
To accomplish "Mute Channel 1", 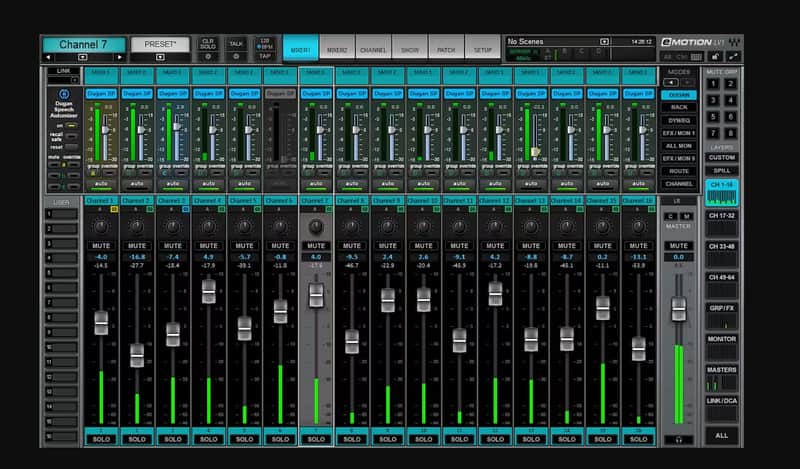I will tap(101, 245).
